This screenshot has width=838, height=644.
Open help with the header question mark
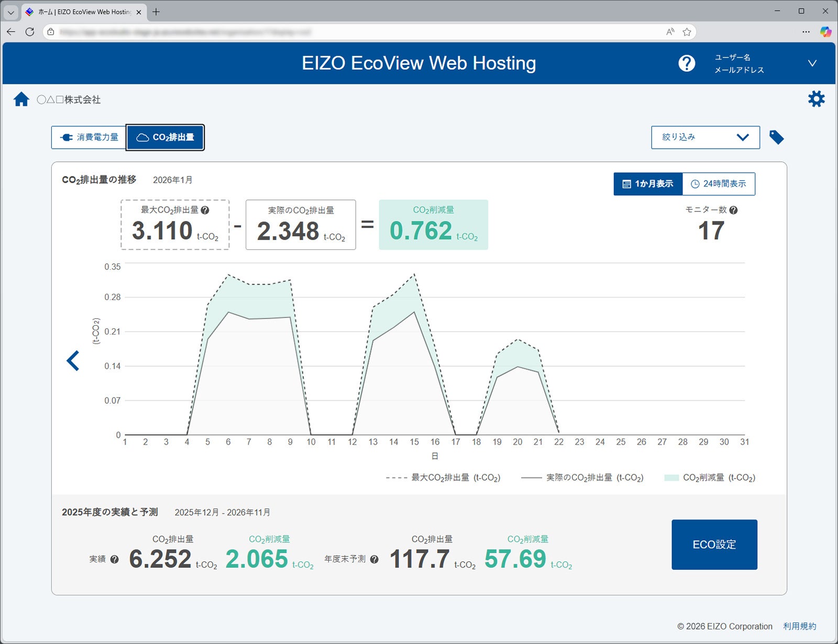pos(687,63)
